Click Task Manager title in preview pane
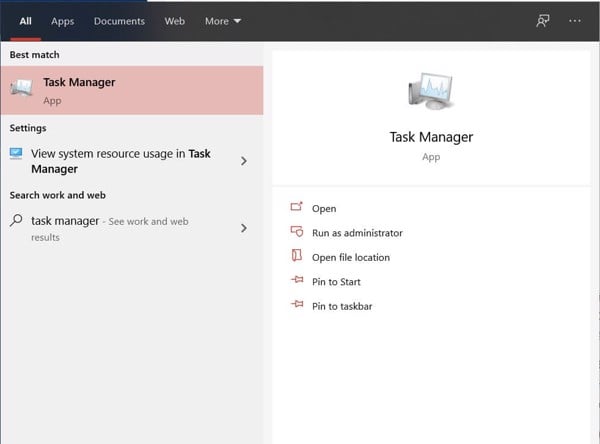This screenshot has height=444, width=600. click(x=431, y=137)
